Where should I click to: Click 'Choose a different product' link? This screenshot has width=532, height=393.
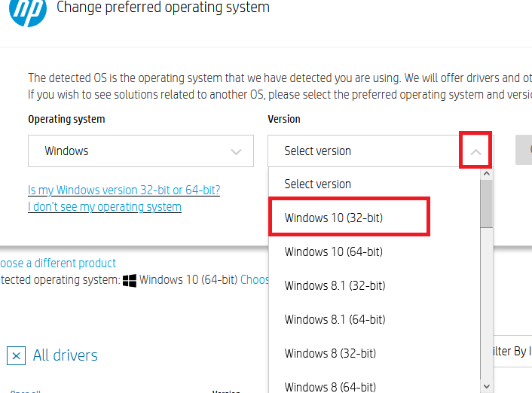point(58,264)
